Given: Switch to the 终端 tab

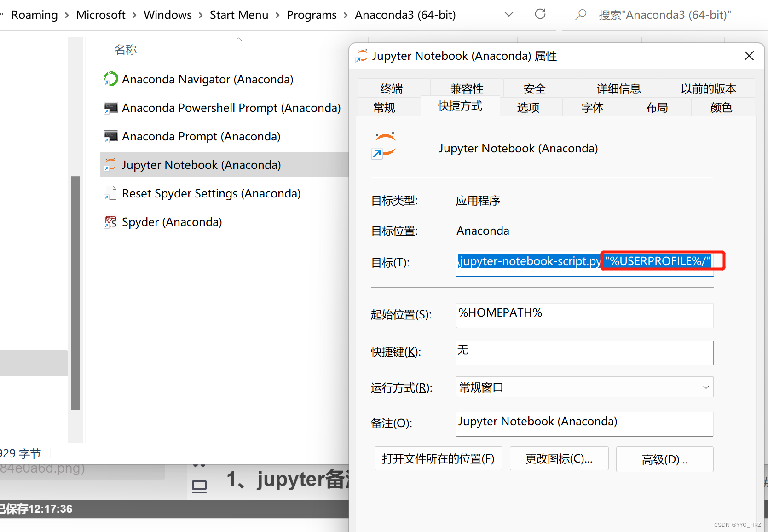Looking at the screenshot, I should pos(392,88).
